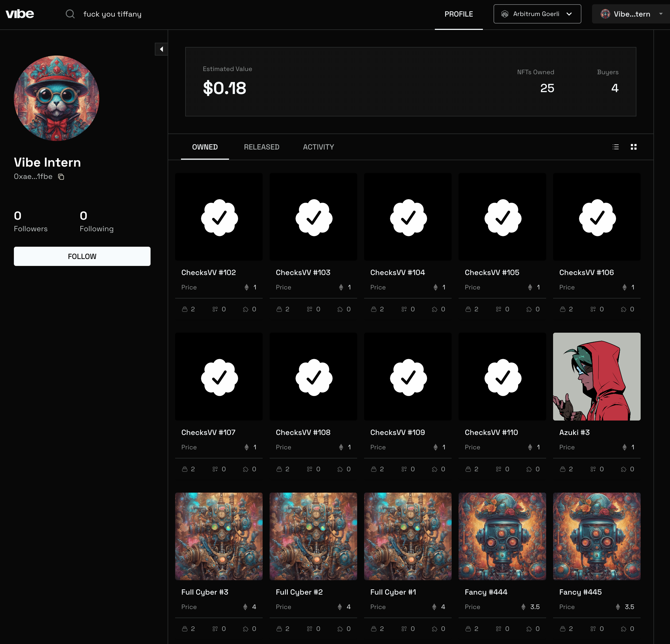Screen dimensions: 670x644
Task: Open the ChecksVV #102 title link
Action: point(208,273)
